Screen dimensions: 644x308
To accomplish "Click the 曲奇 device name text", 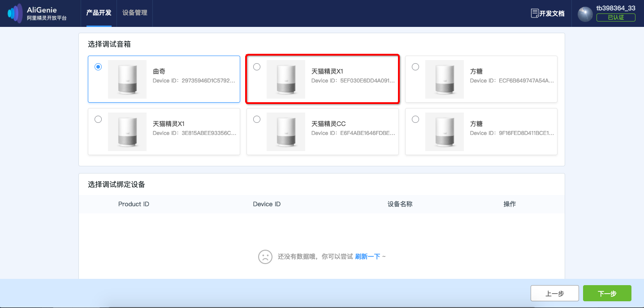I will coord(159,71).
